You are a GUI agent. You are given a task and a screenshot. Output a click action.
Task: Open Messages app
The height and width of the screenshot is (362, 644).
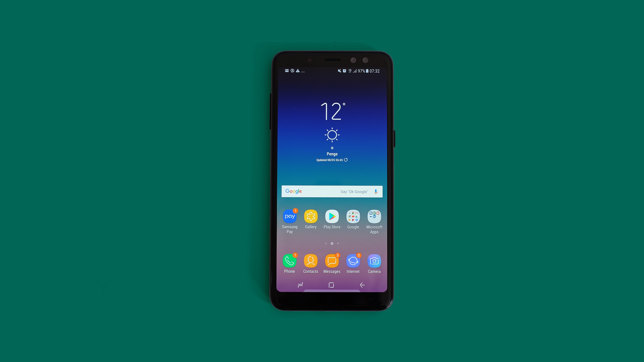332,261
